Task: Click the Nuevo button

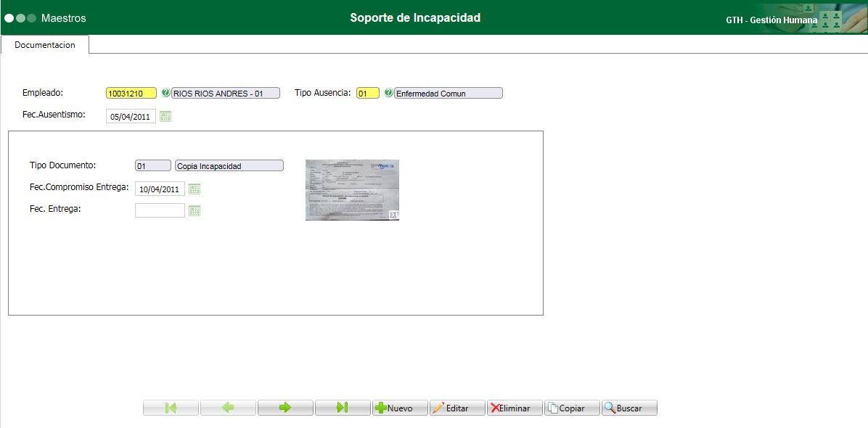Action: pyautogui.click(x=400, y=408)
